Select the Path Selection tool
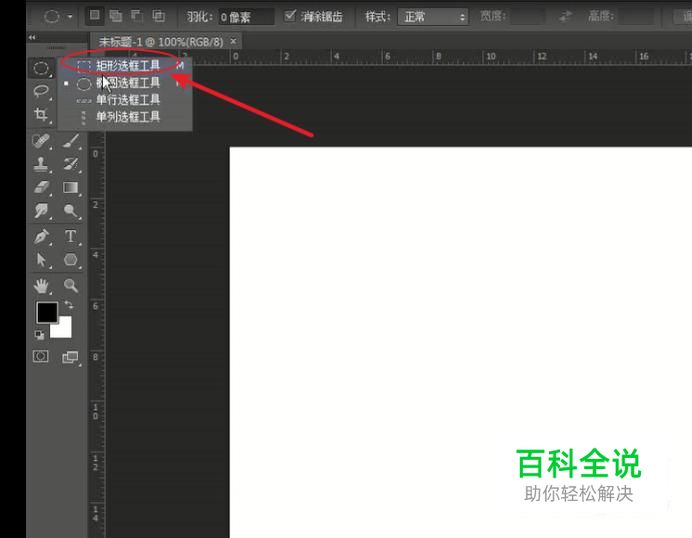 (41, 260)
